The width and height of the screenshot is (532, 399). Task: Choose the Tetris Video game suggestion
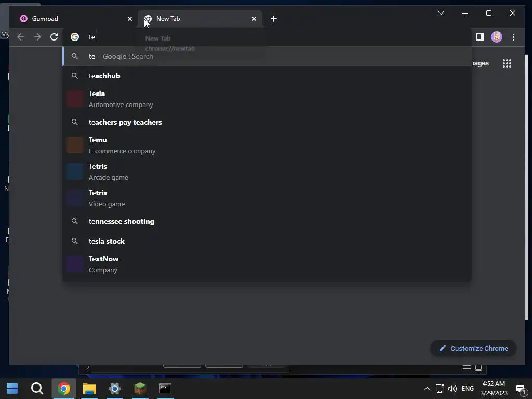(267, 198)
